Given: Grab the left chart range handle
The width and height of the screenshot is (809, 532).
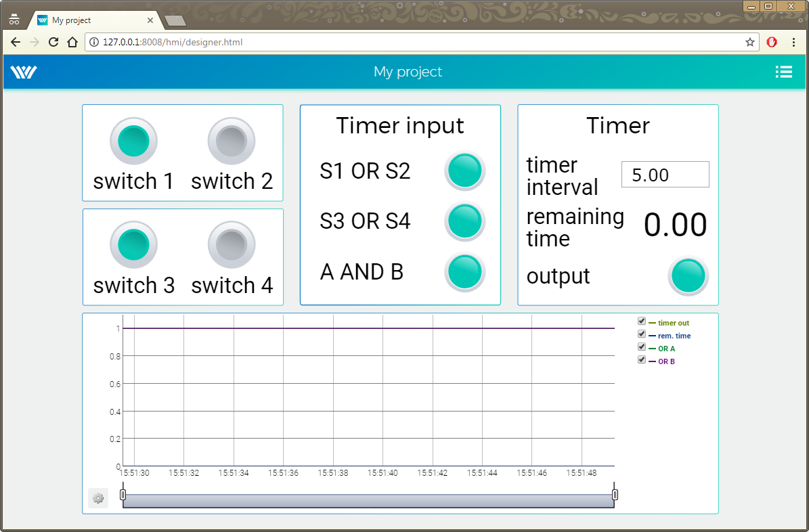Looking at the screenshot, I should click(123, 495).
